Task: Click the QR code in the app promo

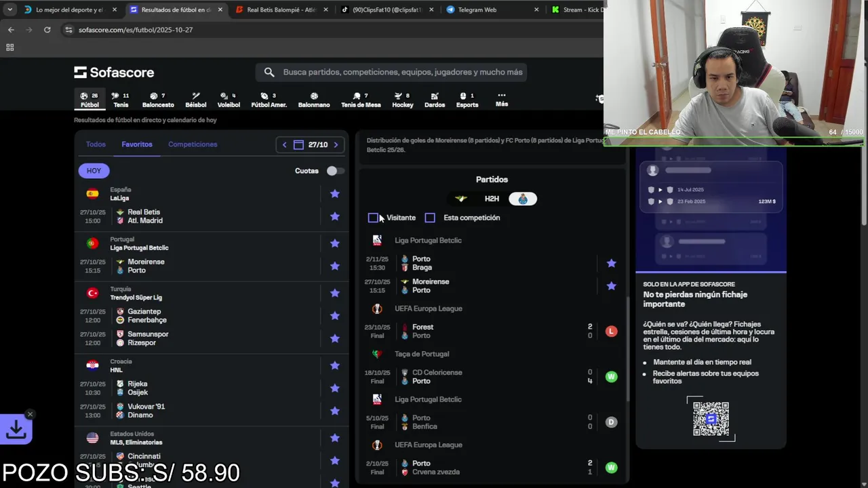Action: point(711,419)
